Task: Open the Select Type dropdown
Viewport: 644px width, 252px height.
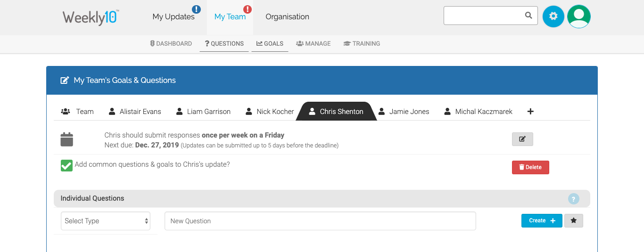Action: point(106,221)
